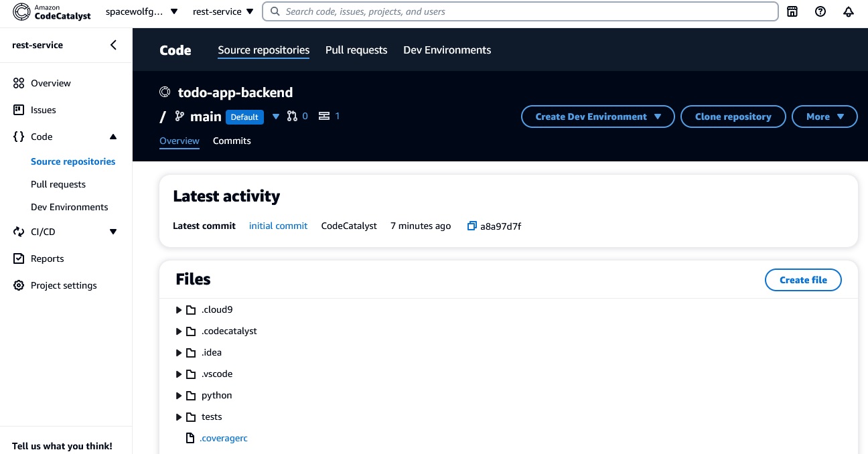868x454 pixels.
Task: Open the marketplace catalog icon in top bar
Action: click(x=792, y=11)
